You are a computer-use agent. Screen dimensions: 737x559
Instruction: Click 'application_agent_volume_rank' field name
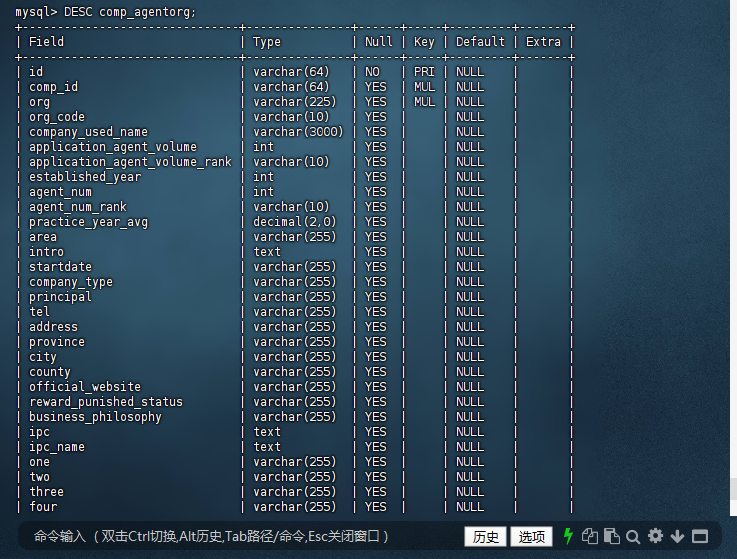tap(130, 162)
